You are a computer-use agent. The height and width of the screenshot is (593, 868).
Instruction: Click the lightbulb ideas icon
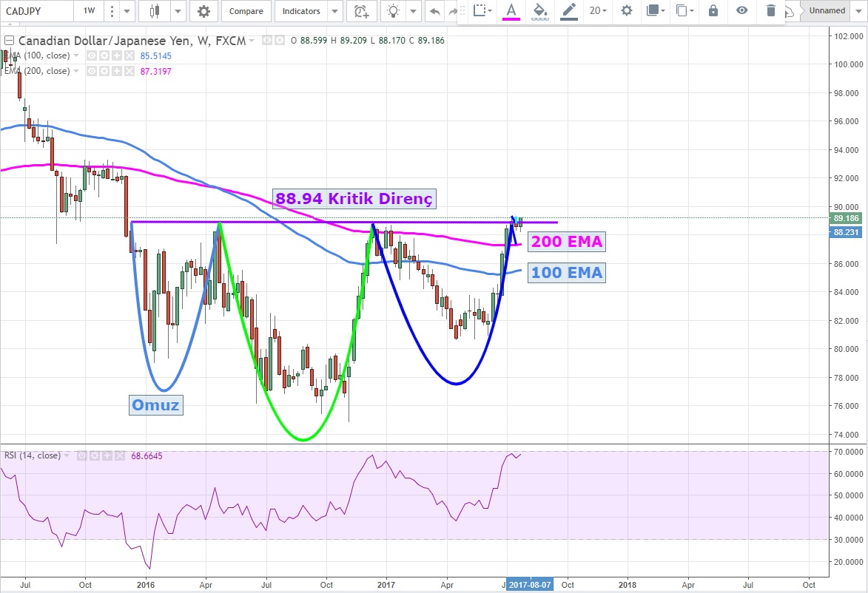coord(394,11)
